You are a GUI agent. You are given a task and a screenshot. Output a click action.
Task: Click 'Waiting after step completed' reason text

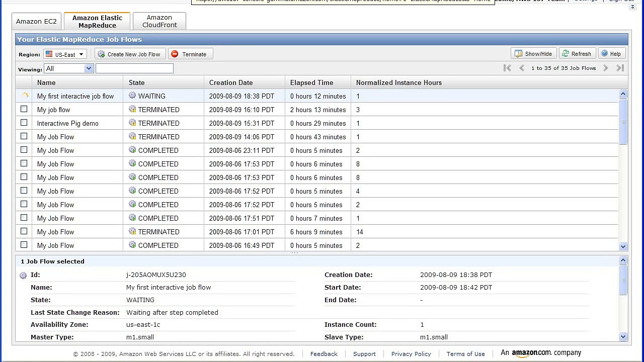[172, 312]
